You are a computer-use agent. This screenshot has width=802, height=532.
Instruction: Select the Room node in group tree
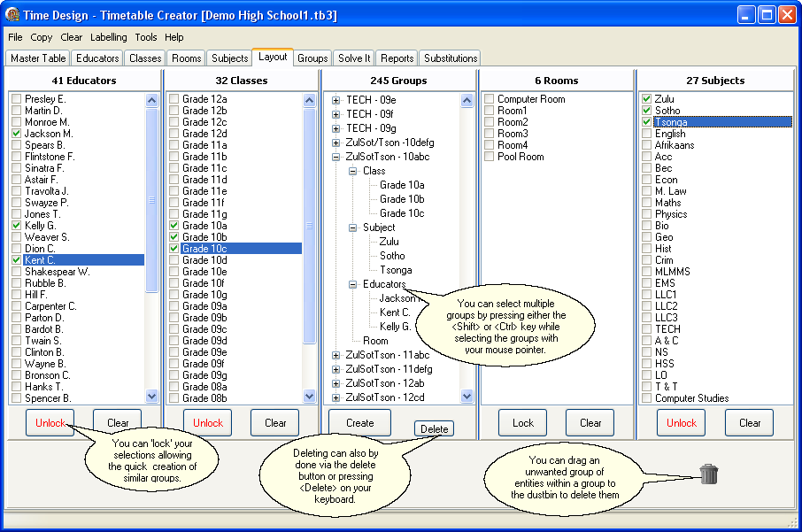click(375, 341)
